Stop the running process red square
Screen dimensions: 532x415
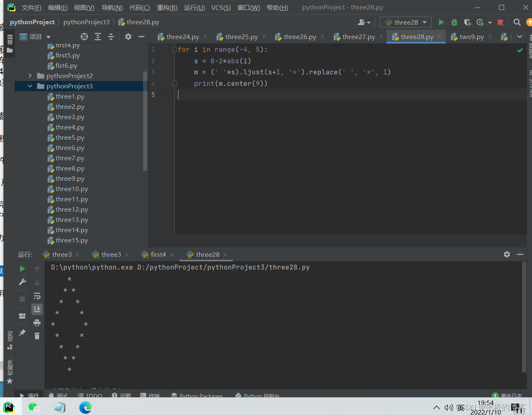click(x=500, y=22)
